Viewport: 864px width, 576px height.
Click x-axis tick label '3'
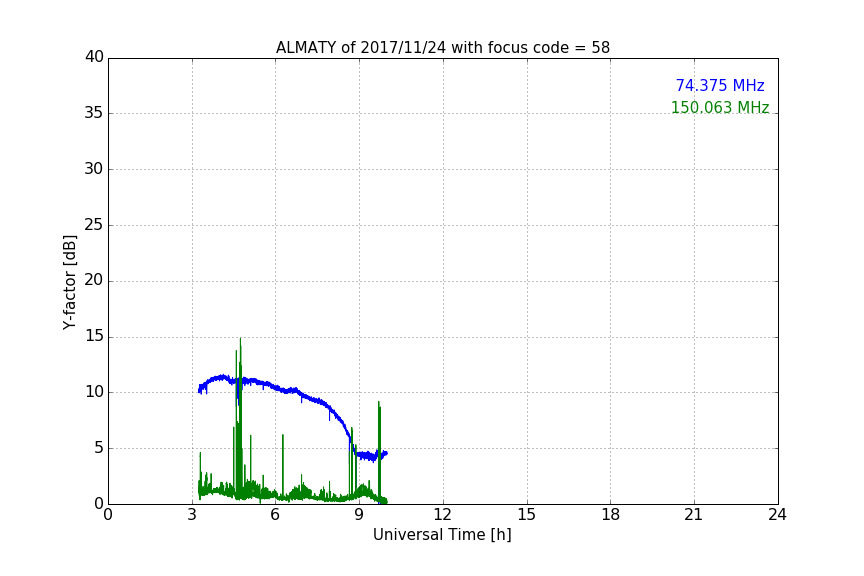(192, 515)
